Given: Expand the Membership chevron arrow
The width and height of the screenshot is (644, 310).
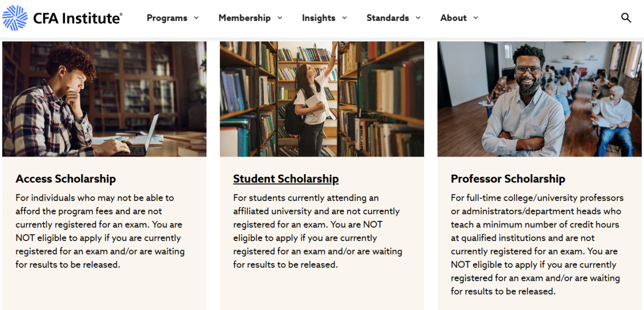Looking at the screenshot, I should point(280,18).
